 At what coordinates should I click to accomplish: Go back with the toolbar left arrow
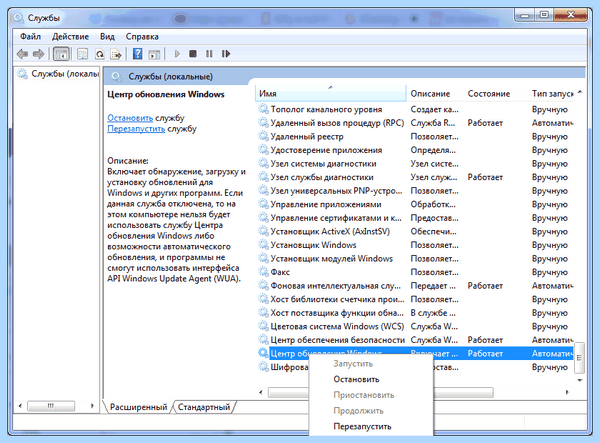point(23,54)
